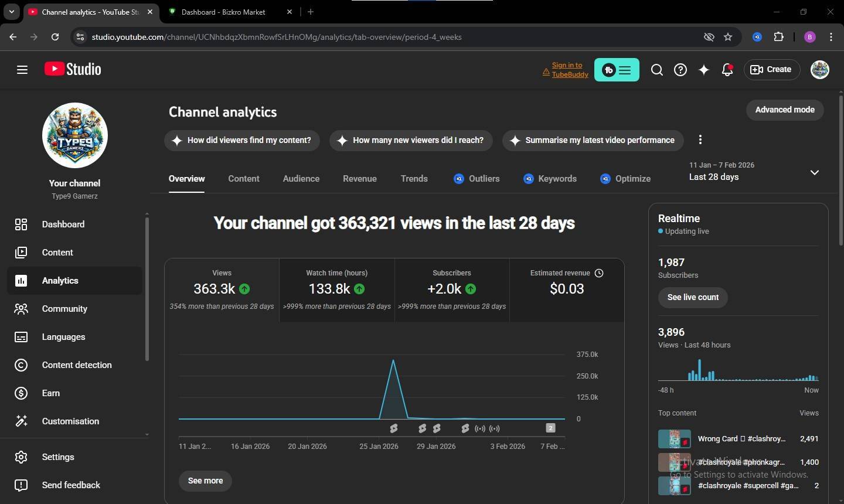The width and height of the screenshot is (844, 504).
Task: Toggle the third-party cookie eye icon
Action: 709,37
